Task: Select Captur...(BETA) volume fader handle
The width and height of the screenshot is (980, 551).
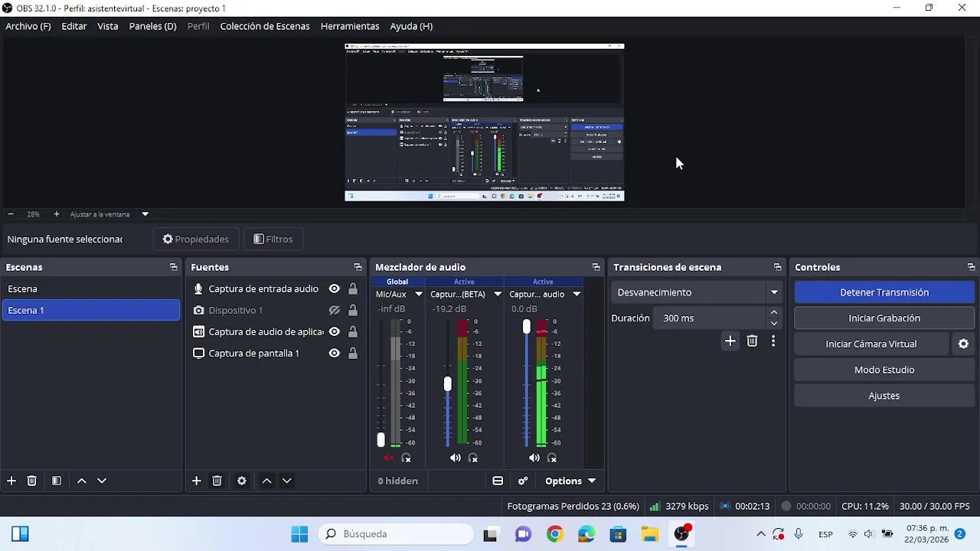Action: coord(448,383)
